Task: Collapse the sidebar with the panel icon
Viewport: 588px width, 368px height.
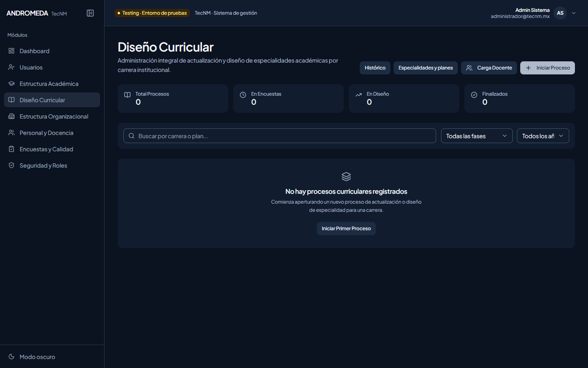Action: (x=90, y=13)
